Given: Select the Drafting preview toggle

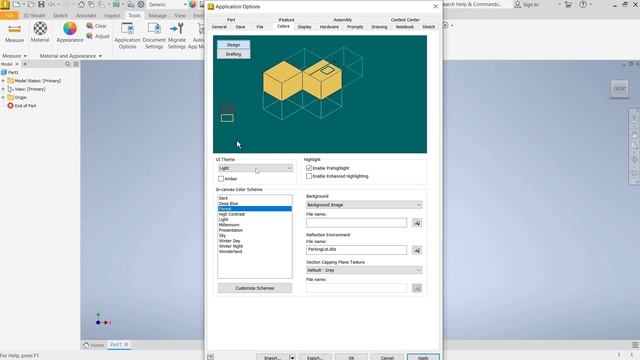Looking at the screenshot, I should point(233,54).
